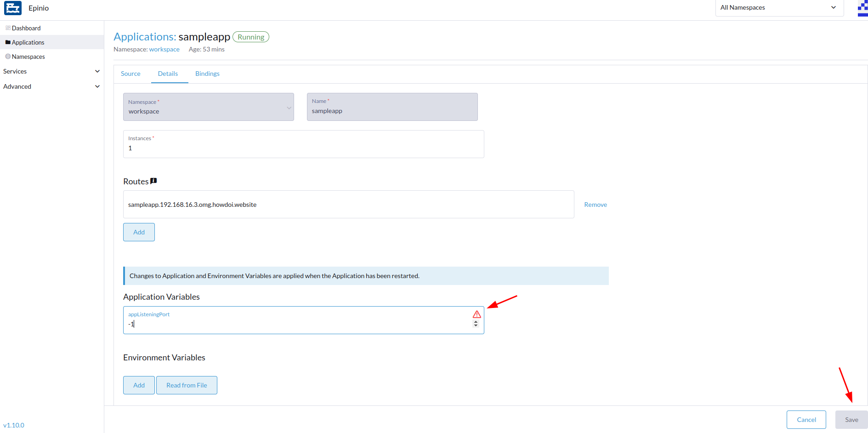Open the All Namespaces dropdown

point(779,7)
